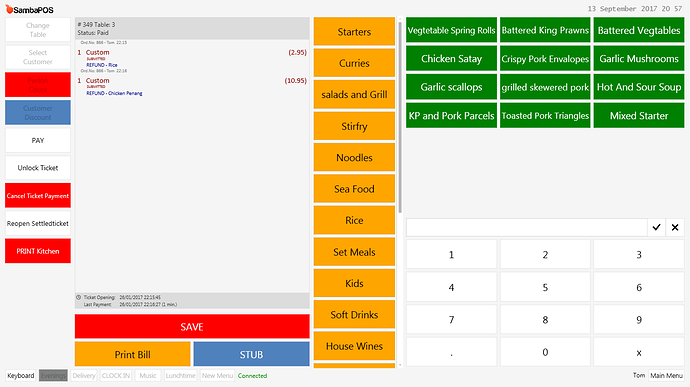Tap numpad key 5
Image resolution: width=690 pixels, height=387 pixels.
pyautogui.click(x=545, y=287)
